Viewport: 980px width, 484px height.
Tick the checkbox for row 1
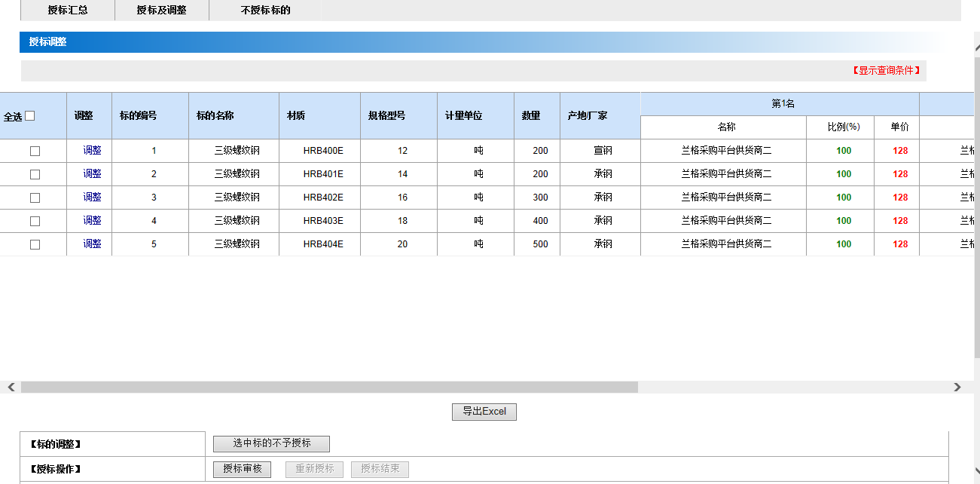tap(35, 151)
